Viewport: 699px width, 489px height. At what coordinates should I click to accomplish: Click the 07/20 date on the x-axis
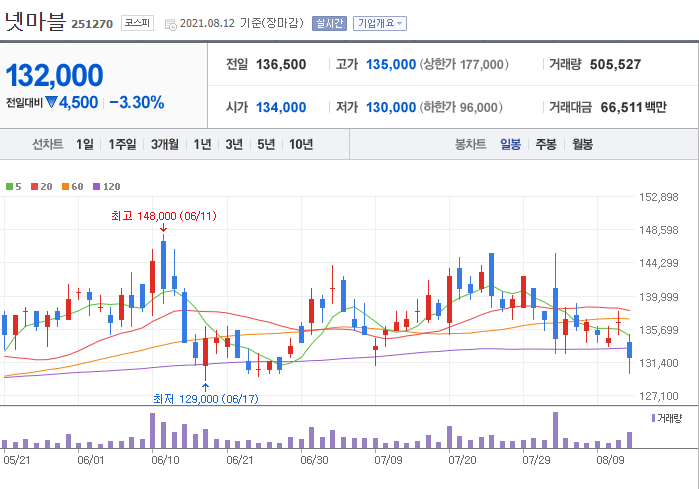point(462,460)
